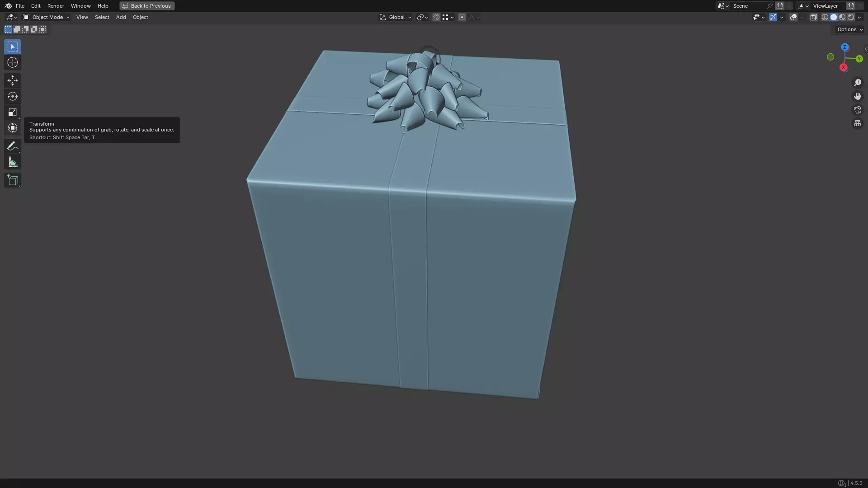Viewport: 868px width, 488px height.
Task: Open the Window menu
Action: (80, 6)
